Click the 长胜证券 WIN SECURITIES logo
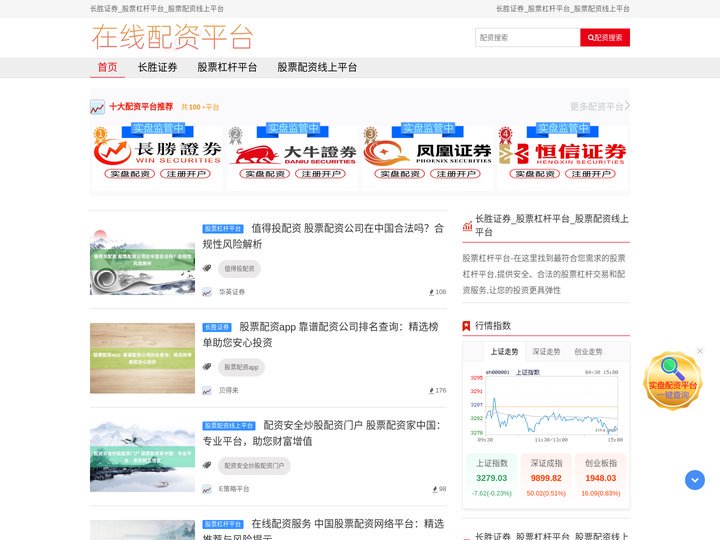 158,152
